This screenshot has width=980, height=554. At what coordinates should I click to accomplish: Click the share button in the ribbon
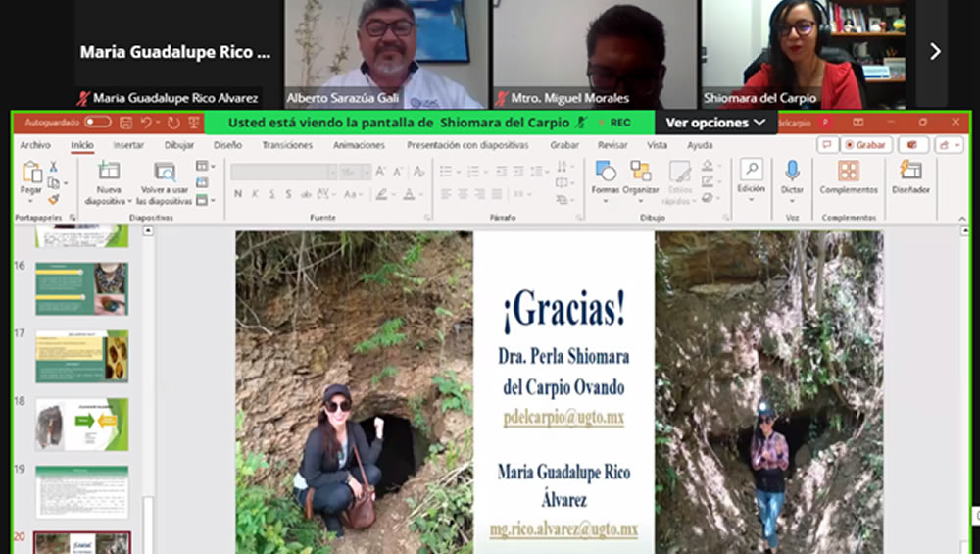(x=950, y=145)
